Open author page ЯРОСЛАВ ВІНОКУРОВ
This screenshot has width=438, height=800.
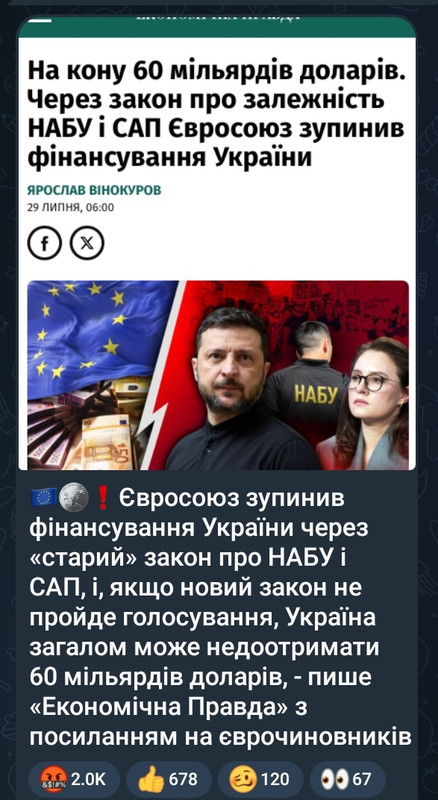click(94, 191)
